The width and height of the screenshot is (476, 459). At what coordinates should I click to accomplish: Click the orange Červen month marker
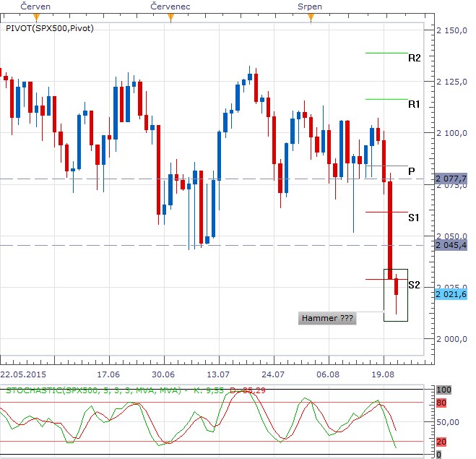tap(36, 17)
